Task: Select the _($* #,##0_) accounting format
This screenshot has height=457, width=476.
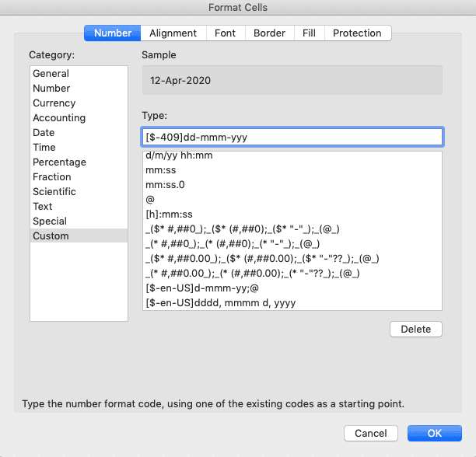Action: coord(292,229)
